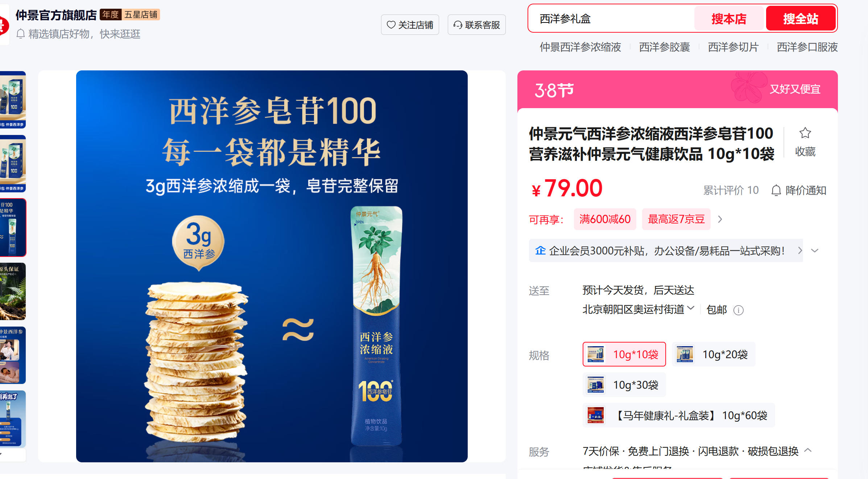
Task: Click the 搜本店 search button
Action: click(729, 19)
